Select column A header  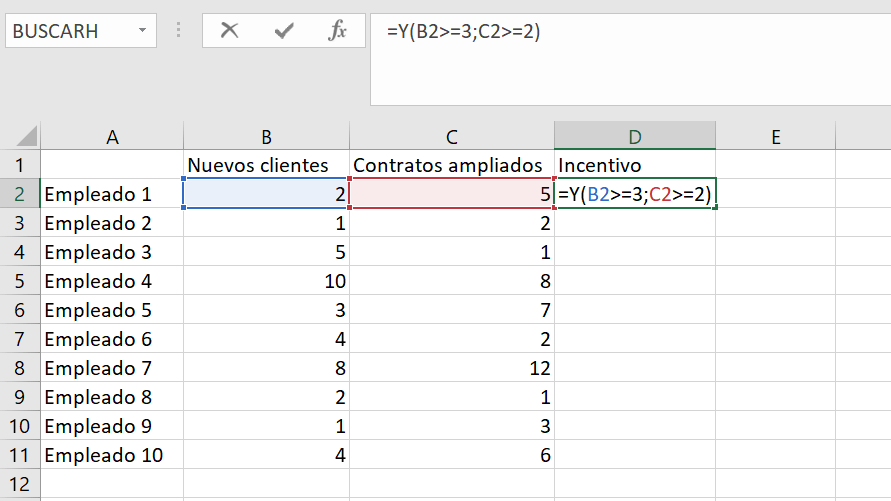tap(112, 136)
